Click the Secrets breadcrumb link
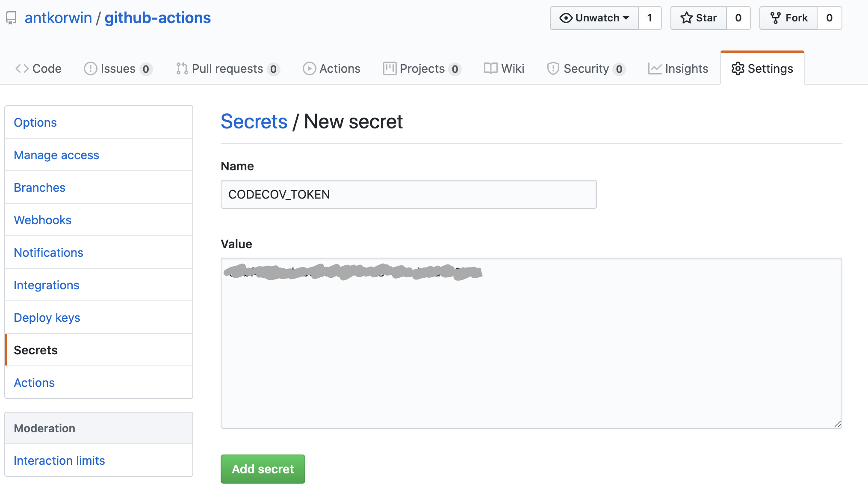The height and width of the screenshot is (499, 868). tap(253, 122)
